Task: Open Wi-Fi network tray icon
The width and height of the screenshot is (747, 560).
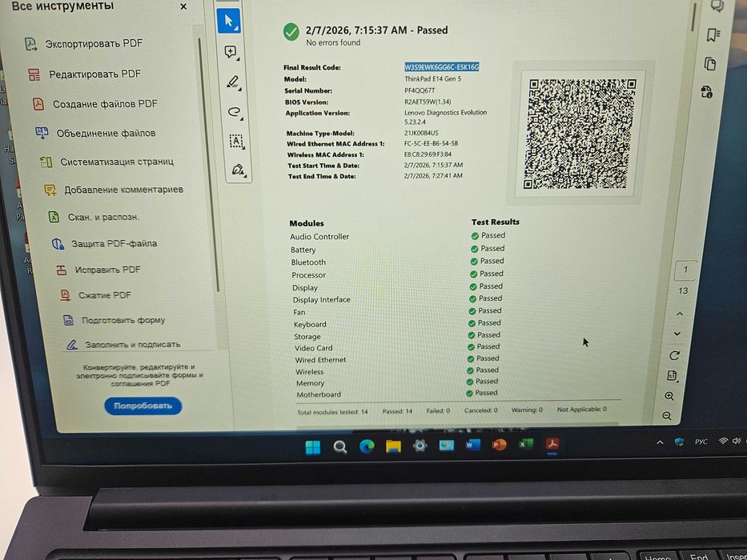Action: (723, 442)
